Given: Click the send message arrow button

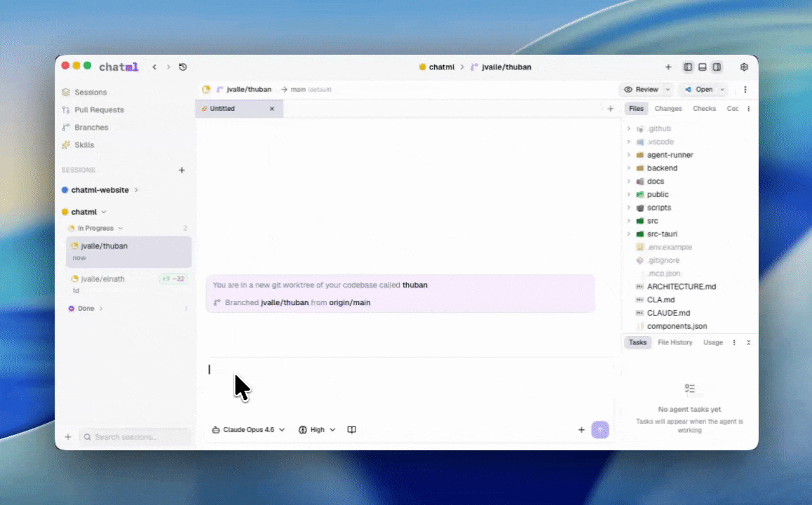Looking at the screenshot, I should (600, 430).
